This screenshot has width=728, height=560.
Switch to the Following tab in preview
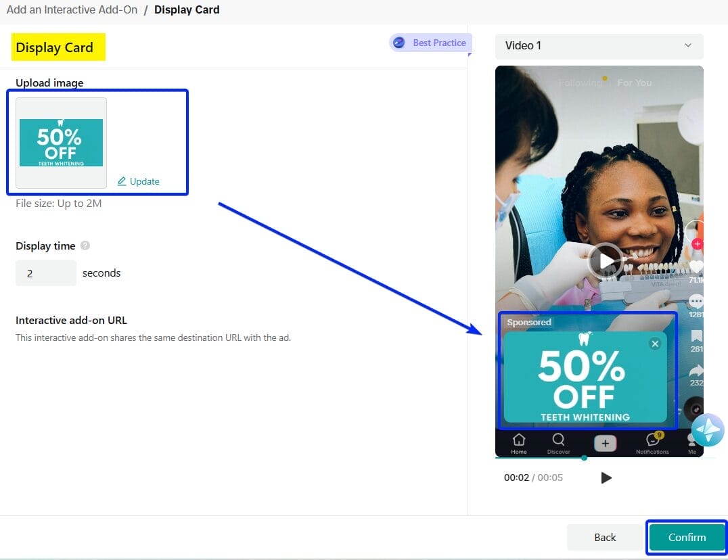coord(580,83)
